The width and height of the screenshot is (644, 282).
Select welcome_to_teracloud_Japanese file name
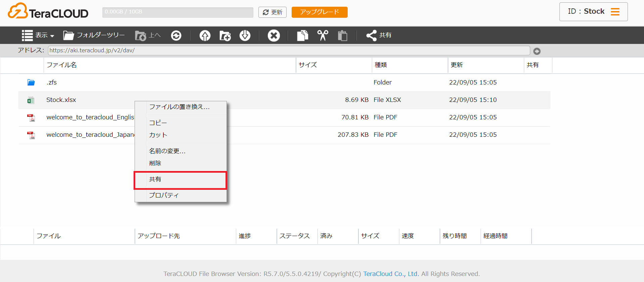[91, 135]
